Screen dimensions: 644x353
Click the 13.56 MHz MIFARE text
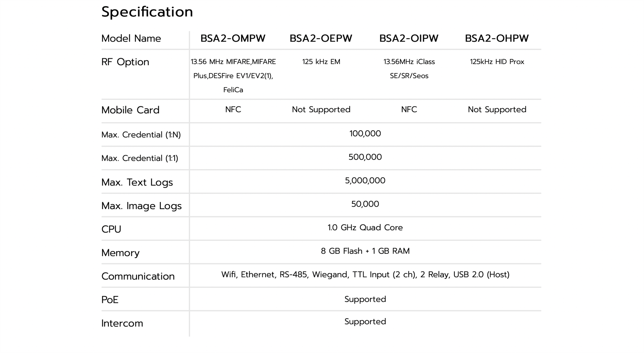click(x=233, y=62)
